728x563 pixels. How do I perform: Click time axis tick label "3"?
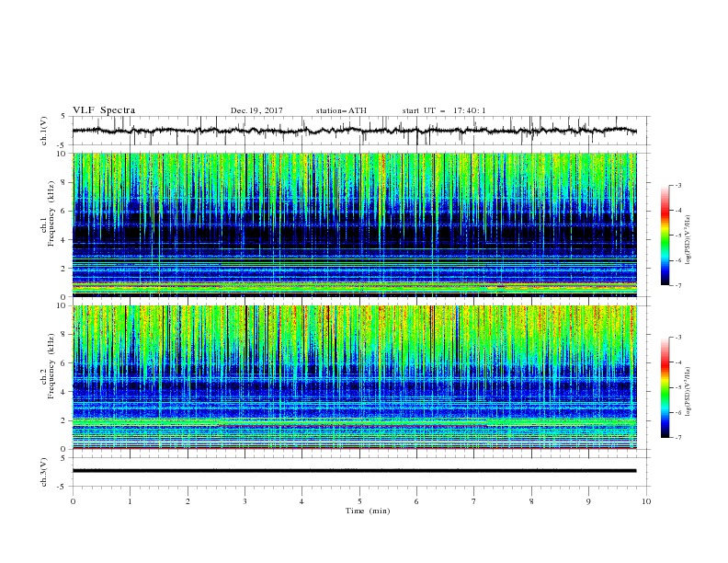(245, 501)
